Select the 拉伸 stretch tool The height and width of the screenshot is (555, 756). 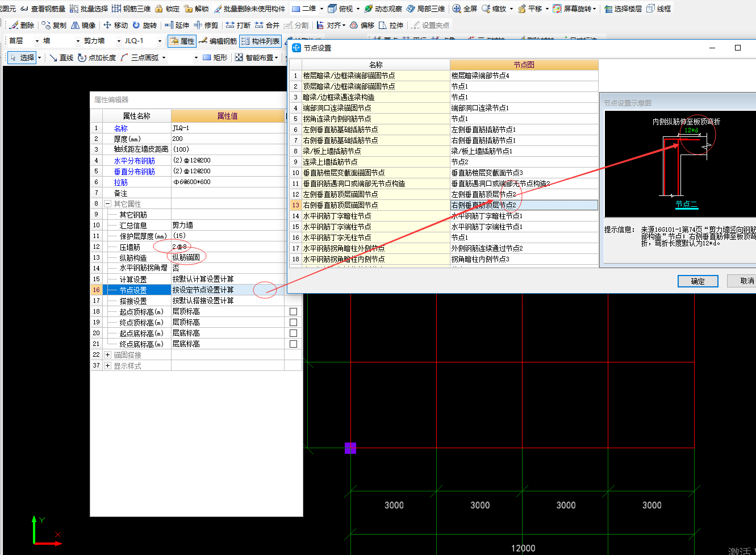391,25
